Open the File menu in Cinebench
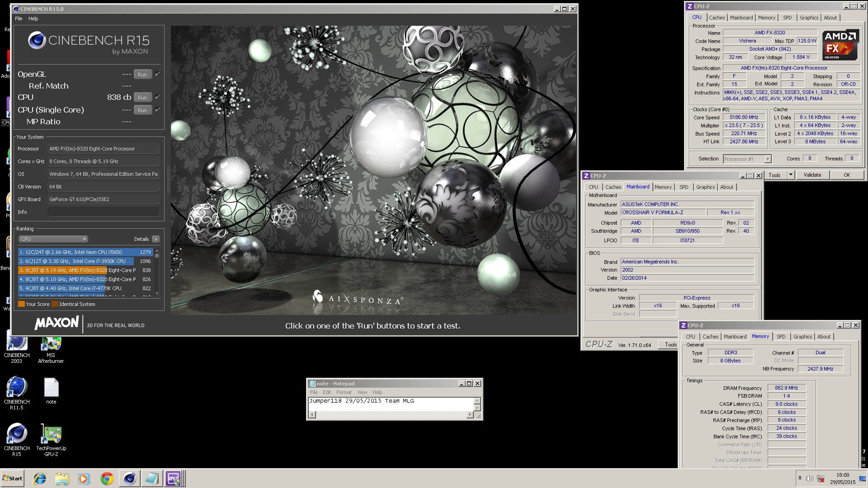This screenshot has height=488, width=868. point(19,19)
